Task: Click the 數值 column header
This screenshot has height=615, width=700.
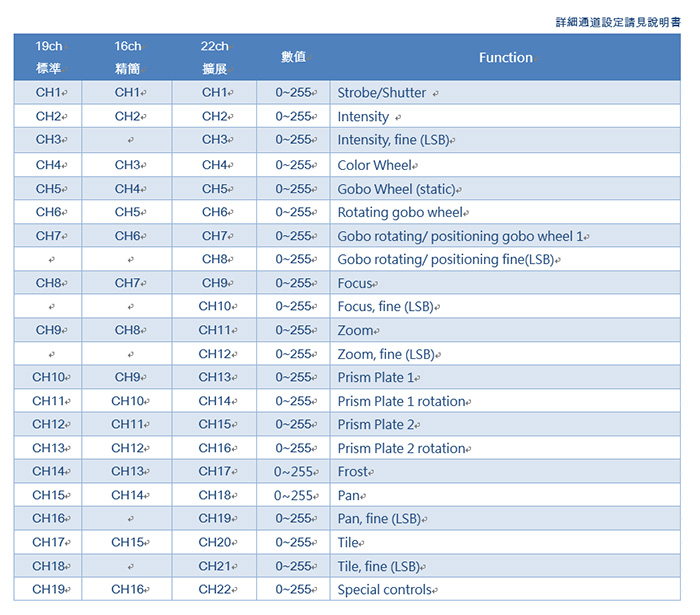Action: pyautogui.click(x=293, y=58)
